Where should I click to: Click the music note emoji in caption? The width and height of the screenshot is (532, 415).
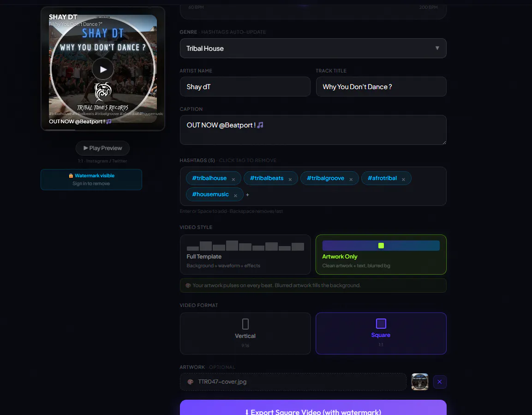pos(260,125)
